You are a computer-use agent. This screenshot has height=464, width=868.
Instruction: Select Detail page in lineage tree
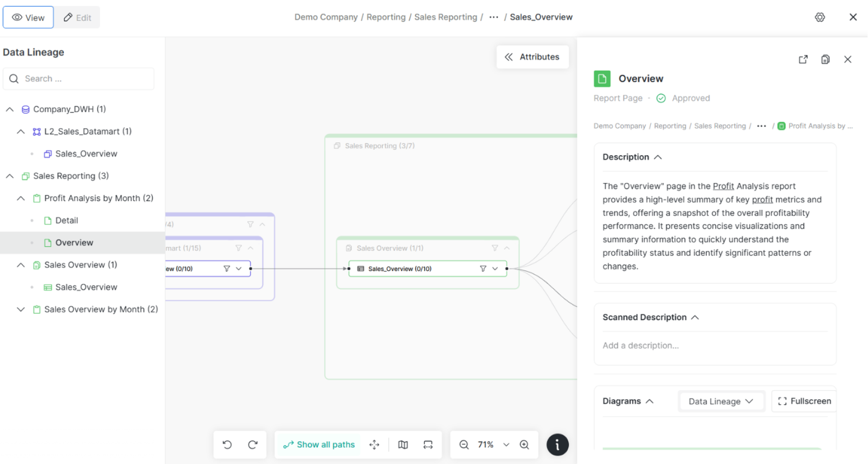(x=67, y=220)
